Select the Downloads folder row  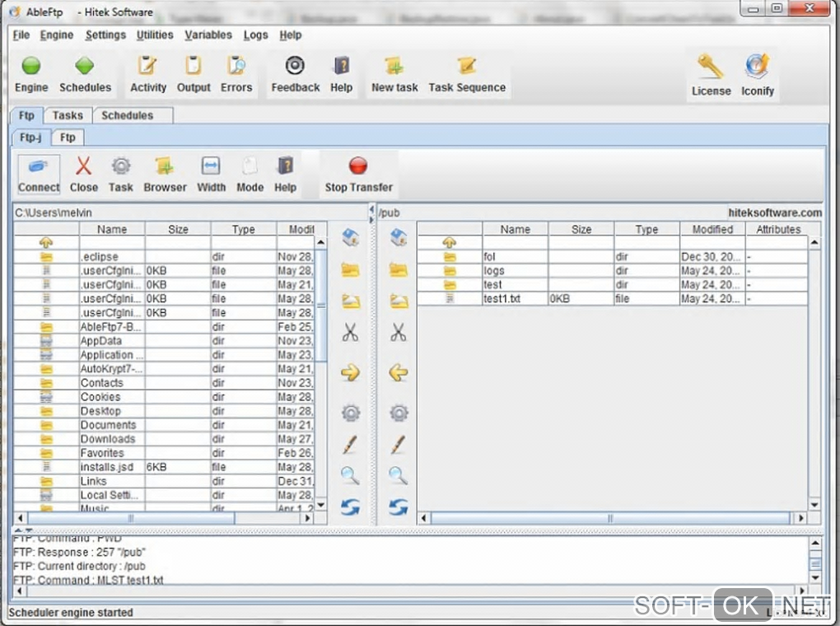pos(164,439)
